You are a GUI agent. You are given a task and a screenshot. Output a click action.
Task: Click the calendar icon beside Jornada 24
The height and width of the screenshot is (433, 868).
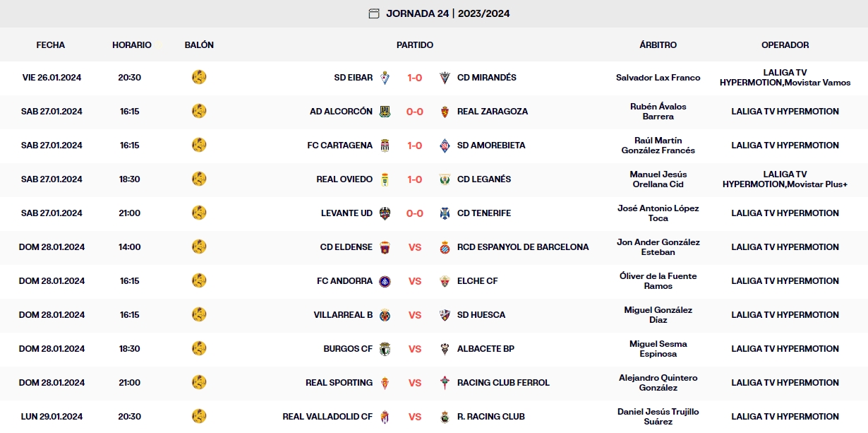pyautogui.click(x=374, y=13)
